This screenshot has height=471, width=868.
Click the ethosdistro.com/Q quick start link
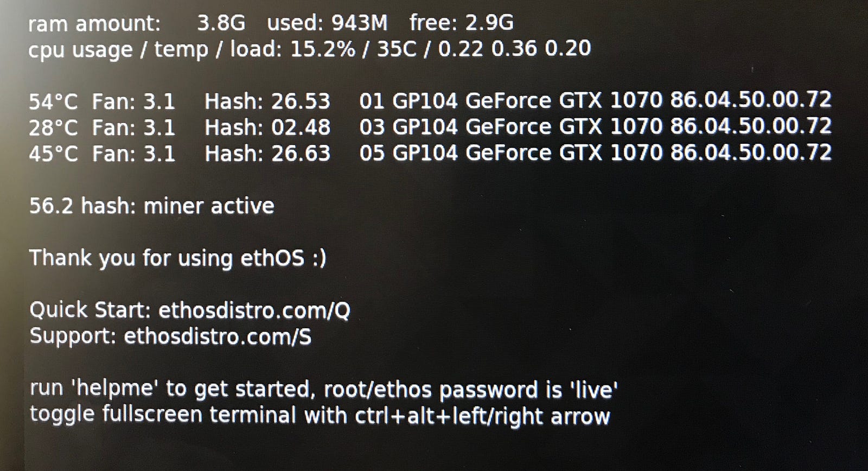(254, 310)
